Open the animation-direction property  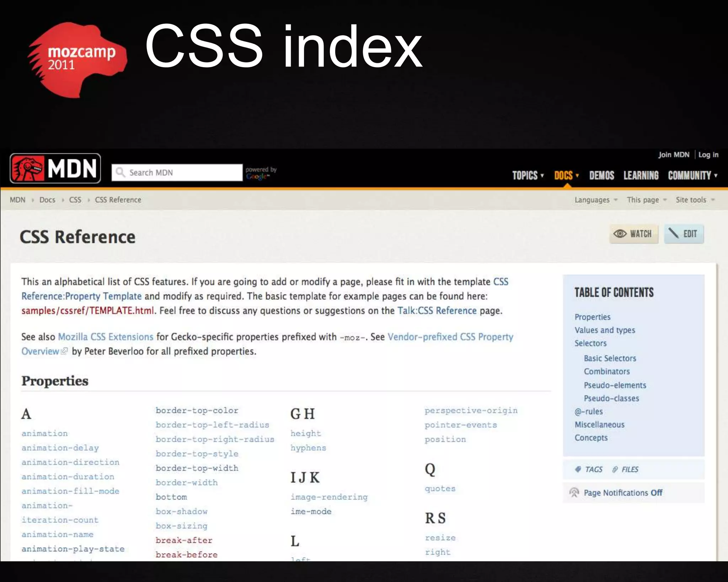click(70, 462)
